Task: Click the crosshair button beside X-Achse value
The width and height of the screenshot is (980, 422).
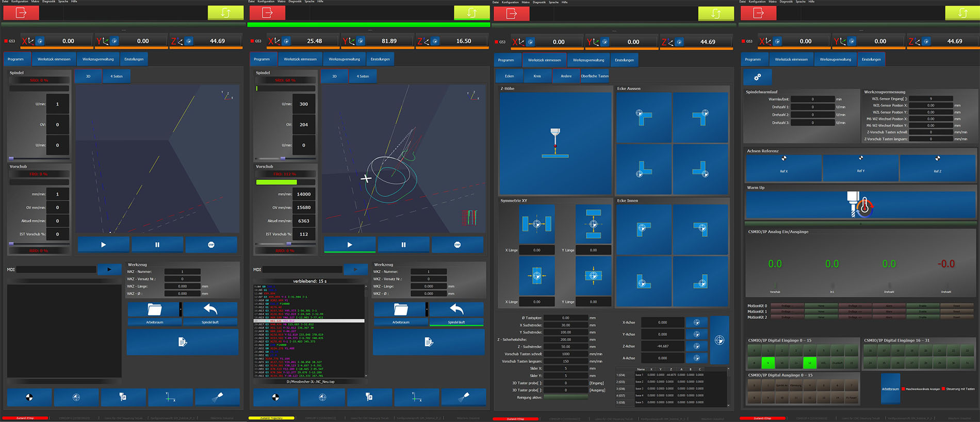Action: 696,322
